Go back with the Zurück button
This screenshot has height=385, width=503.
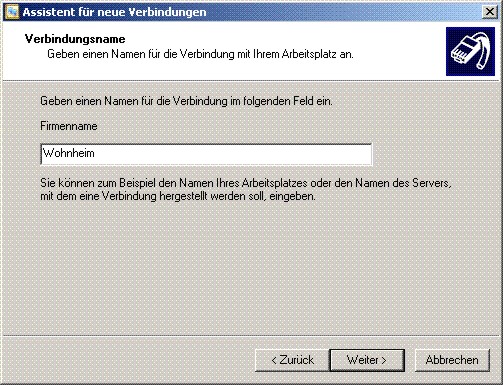(x=292, y=360)
